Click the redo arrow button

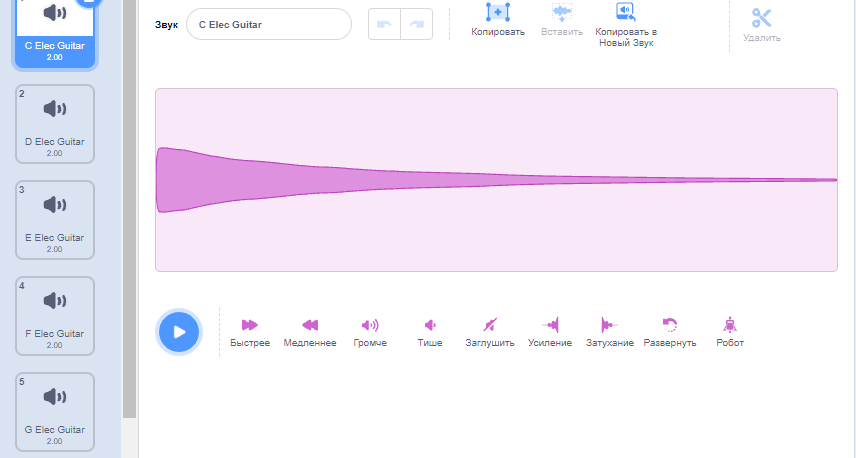(x=416, y=24)
